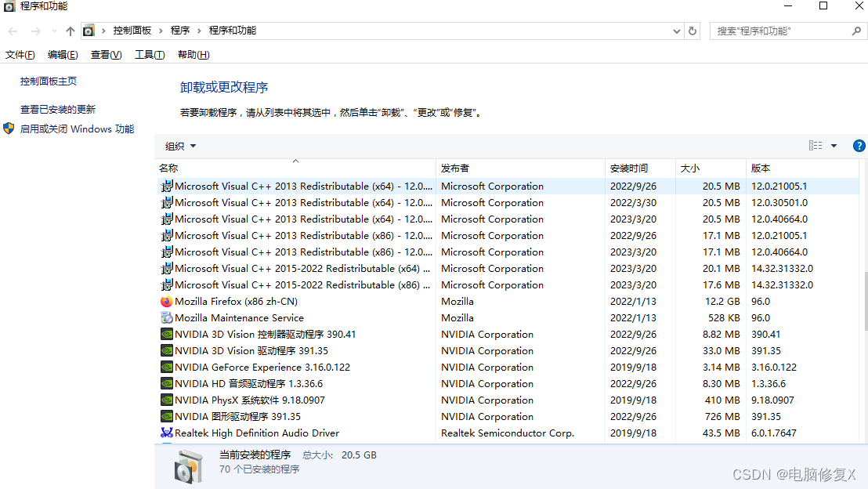This screenshot has width=868, height=489.
Task: Open the recent locations dropdown arrow
Action: click(x=54, y=31)
